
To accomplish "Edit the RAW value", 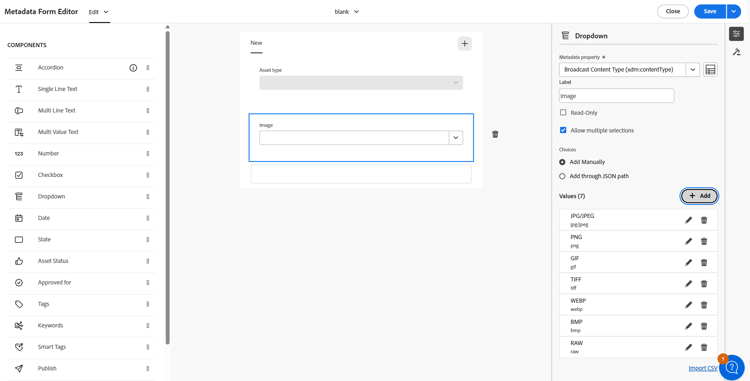I will (688, 348).
